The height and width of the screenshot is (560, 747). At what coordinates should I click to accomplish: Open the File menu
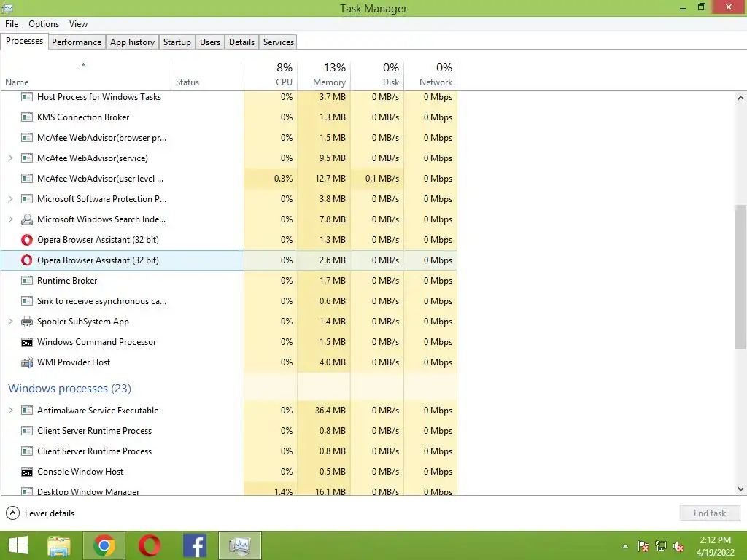coord(12,24)
